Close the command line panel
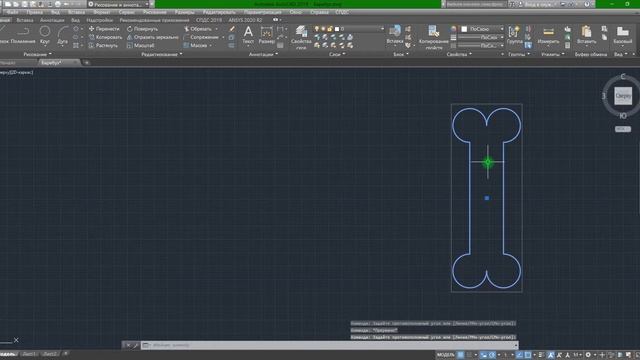 click(x=128, y=345)
